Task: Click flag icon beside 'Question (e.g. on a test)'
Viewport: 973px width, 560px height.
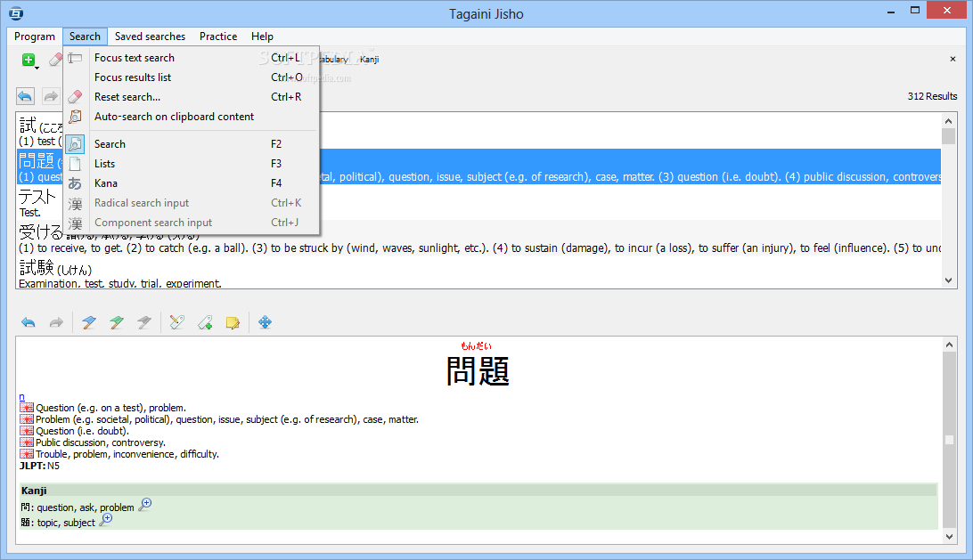Action: [27, 408]
